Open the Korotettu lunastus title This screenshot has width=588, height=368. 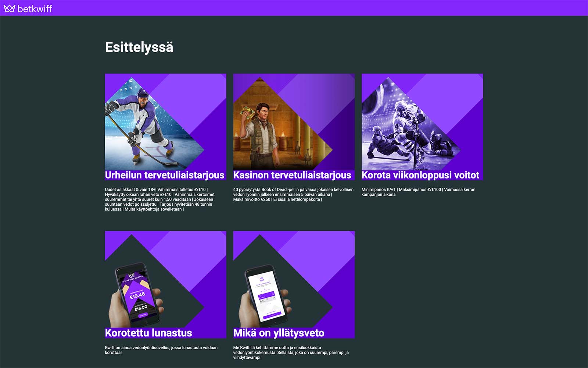pyautogui.click(x=148, y=333)
